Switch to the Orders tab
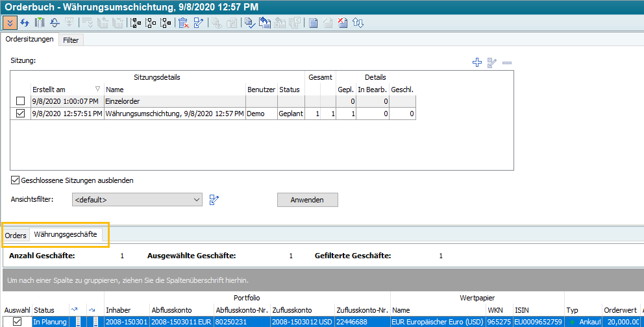Image resolution: width=644 pixels, height=327 pixels. [x=16, y=235]
